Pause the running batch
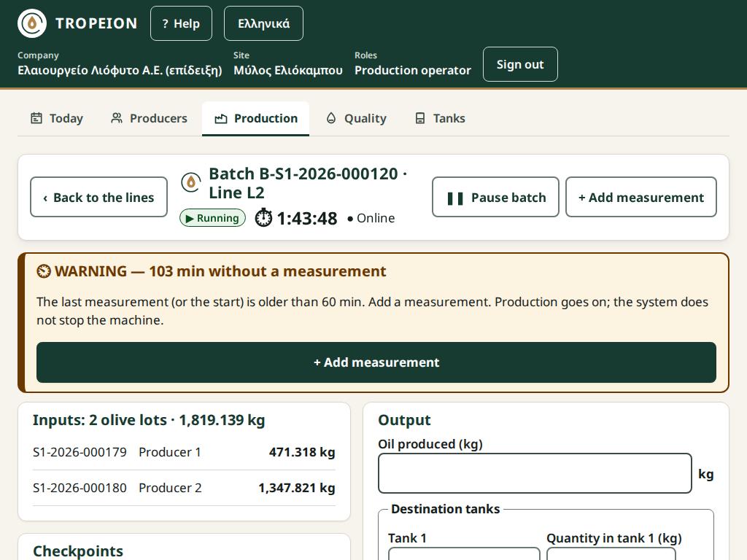The width and height of the screenshot is (747, 560). pos(495,197)
